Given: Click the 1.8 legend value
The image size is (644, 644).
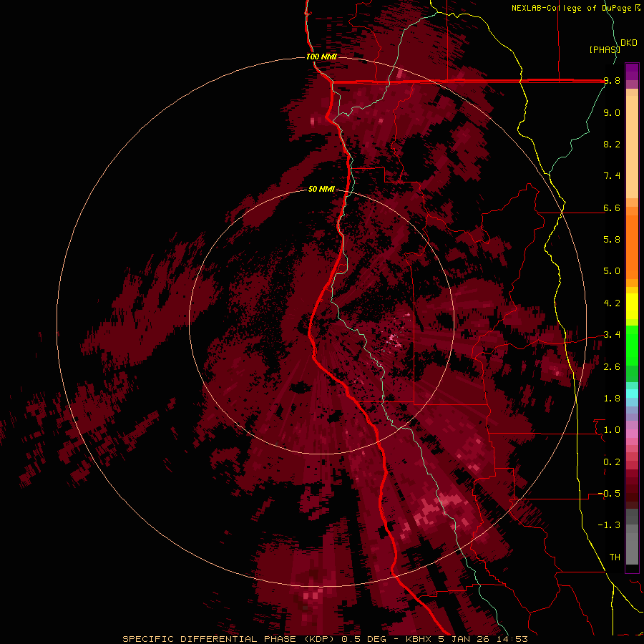Looking at the screenshot, I should (x=612, y=399).
